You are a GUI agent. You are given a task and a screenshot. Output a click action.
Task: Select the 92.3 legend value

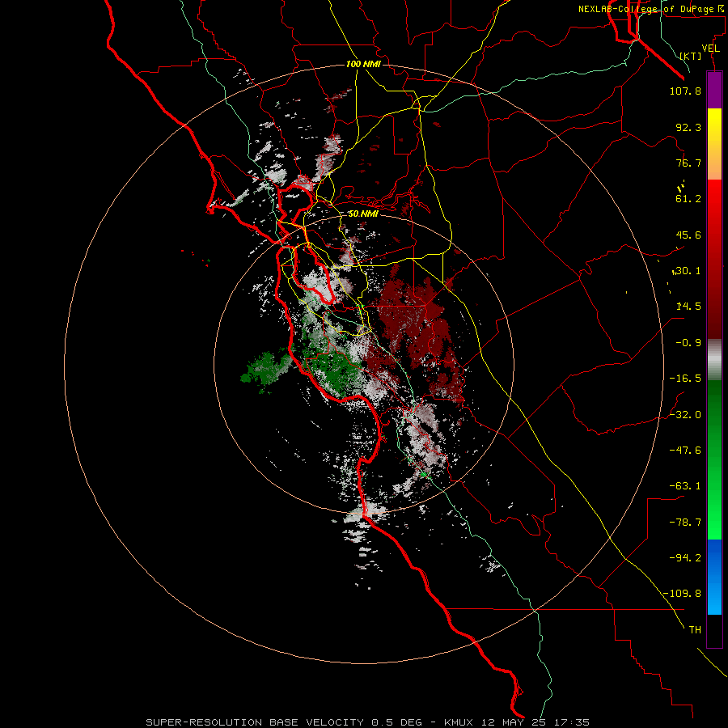click(x=688, y=127)
